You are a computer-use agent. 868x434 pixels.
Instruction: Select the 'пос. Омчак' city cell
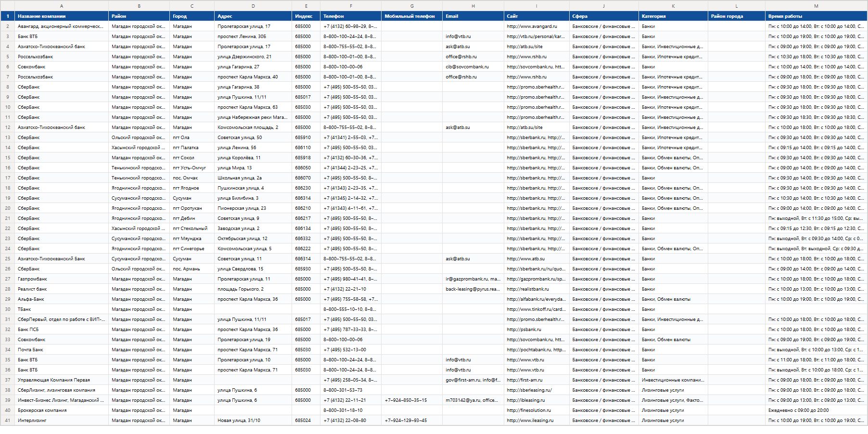point(192,178)
